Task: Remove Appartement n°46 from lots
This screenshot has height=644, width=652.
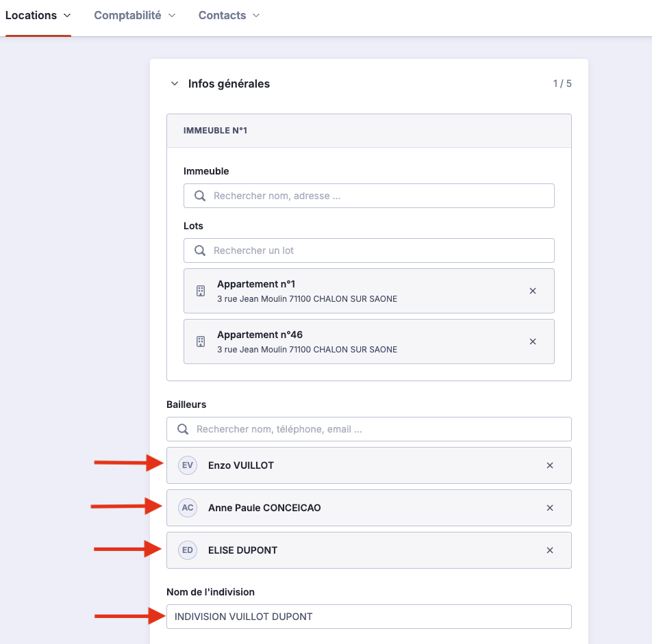Action: pos(533,342)
